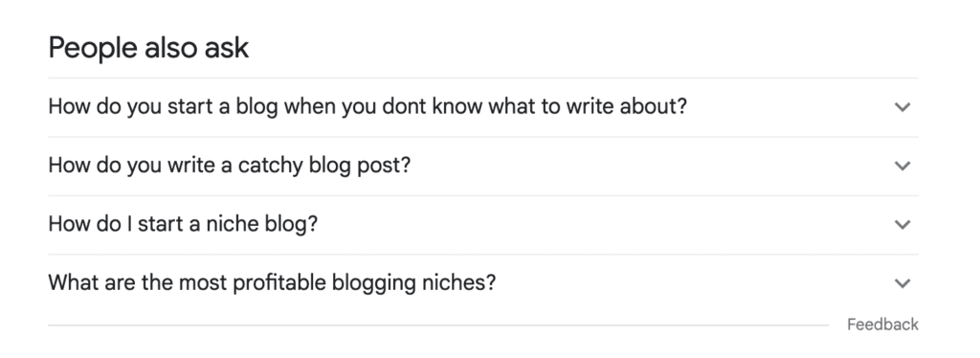Select the text 'How do you write a catchy blog post?'
Screen dimensions: 980x358
[230, 165]
